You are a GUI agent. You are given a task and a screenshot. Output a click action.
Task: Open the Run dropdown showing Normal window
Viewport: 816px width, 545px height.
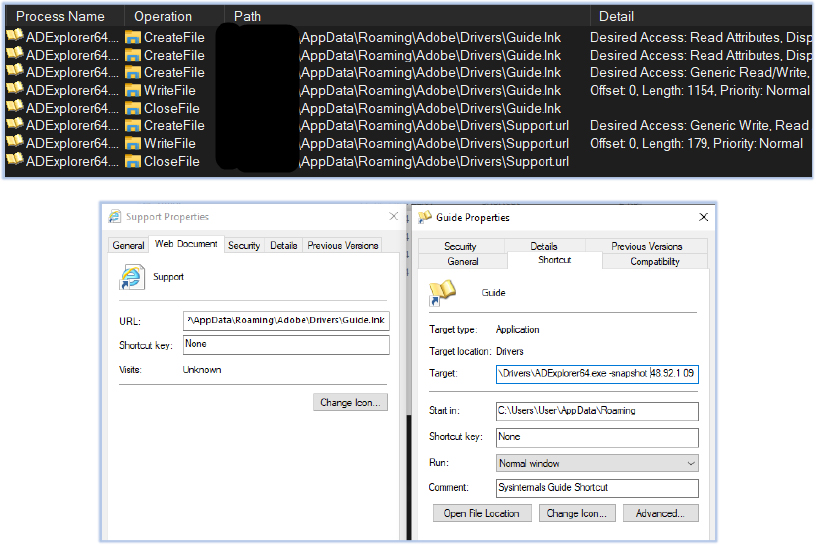597,463
